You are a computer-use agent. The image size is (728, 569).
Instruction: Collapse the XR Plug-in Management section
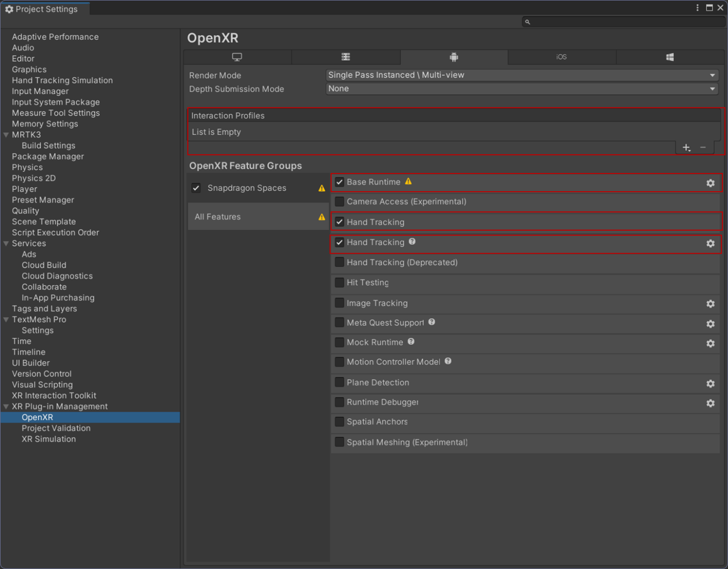click(x=6, y=407)
